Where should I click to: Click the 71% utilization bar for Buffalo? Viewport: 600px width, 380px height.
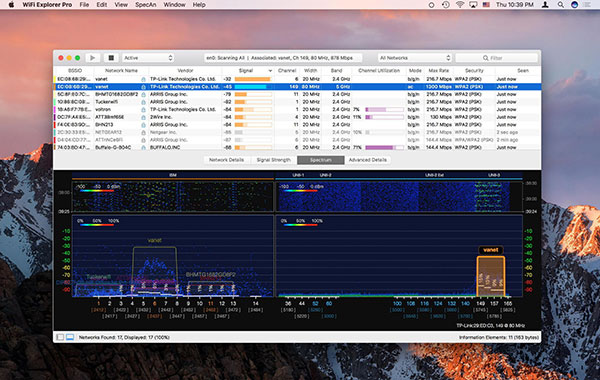point(384,147)
